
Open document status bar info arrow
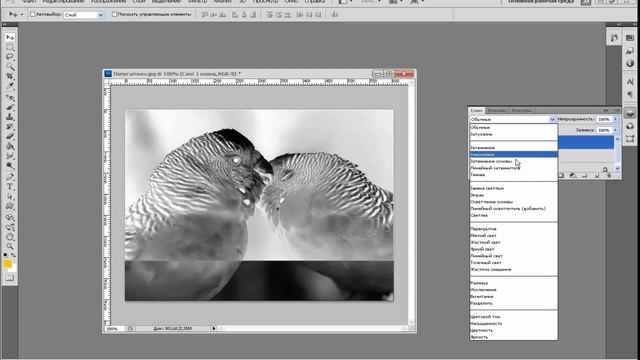click(x=214, y=328)
